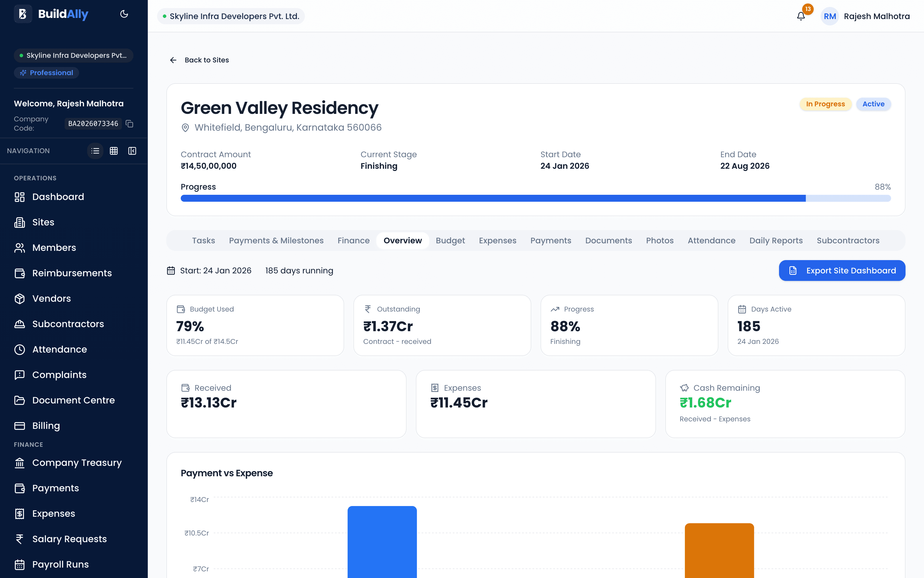
Task: Open the Budget Used 79% card
Action: [255, 325]
